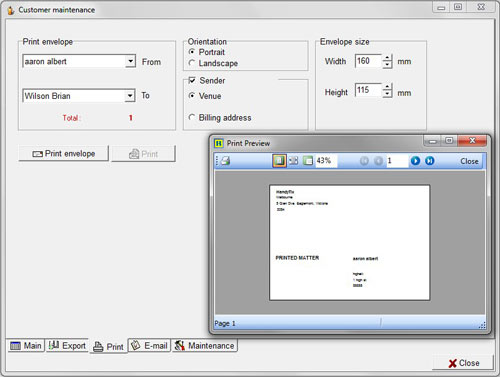The width and height of the screenshot is (500, 377).
Task: Click the page number field in Print Preview
Action: (397, 161)
